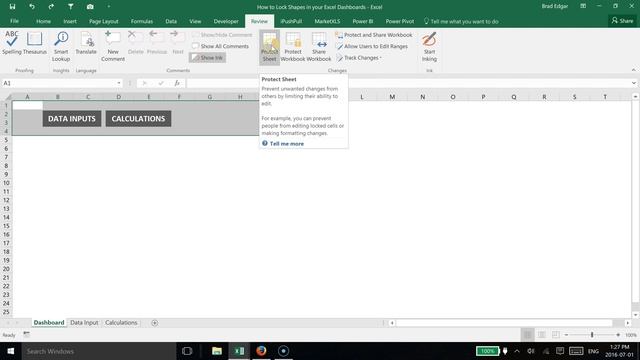Screen dimensions: 640x360
Task: Toggle Show Ink
Action: (207, 58)
